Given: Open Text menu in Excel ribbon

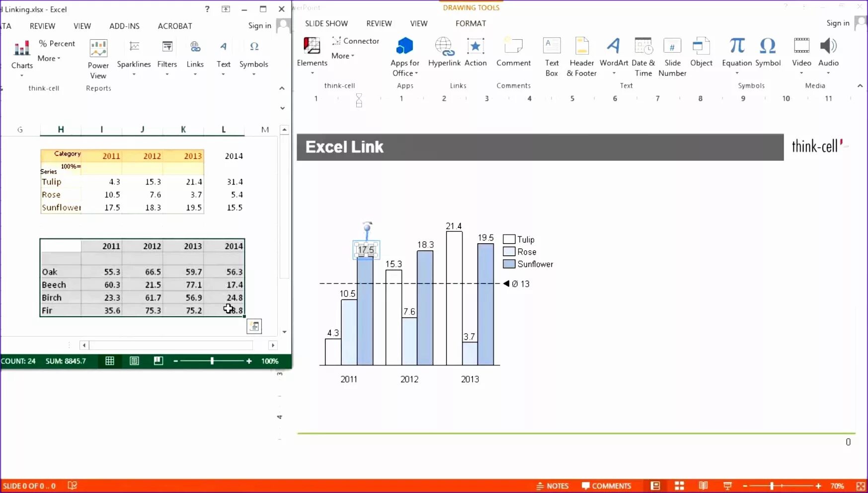Looking at the screenshot, I should (x=223, y=59).
